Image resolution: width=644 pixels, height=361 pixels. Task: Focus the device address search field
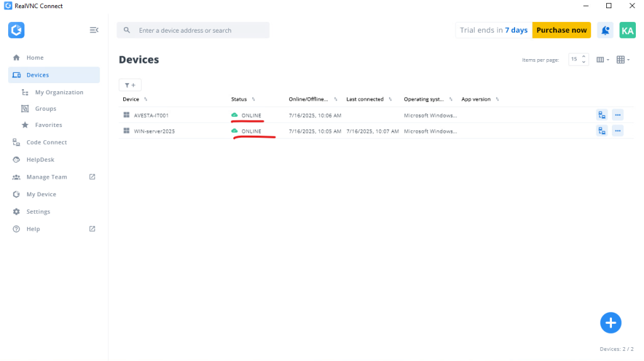193,30
